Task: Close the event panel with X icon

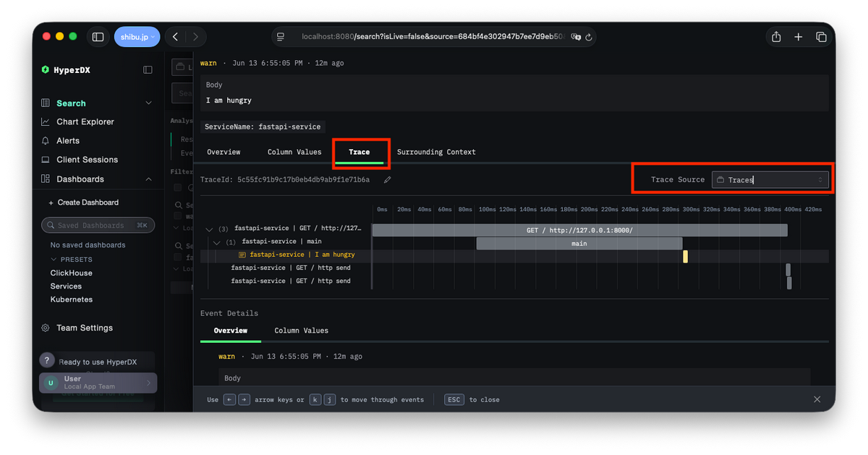Action: [x=817, y=399]
